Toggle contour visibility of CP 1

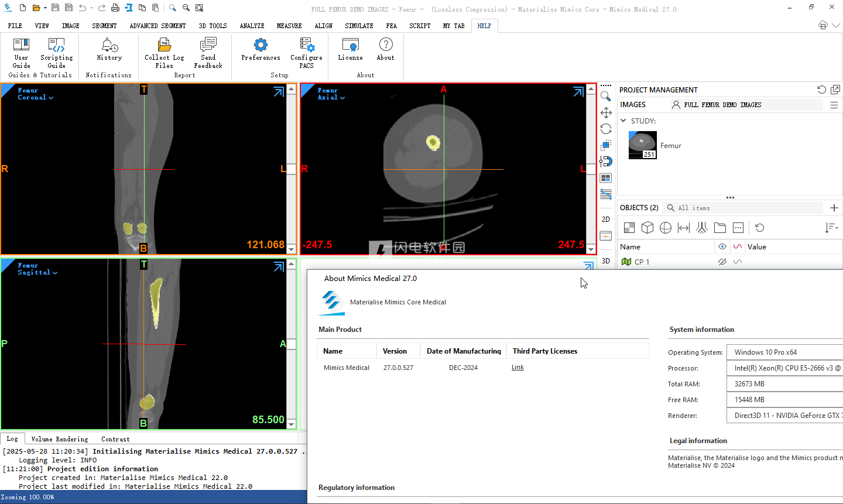738,262
